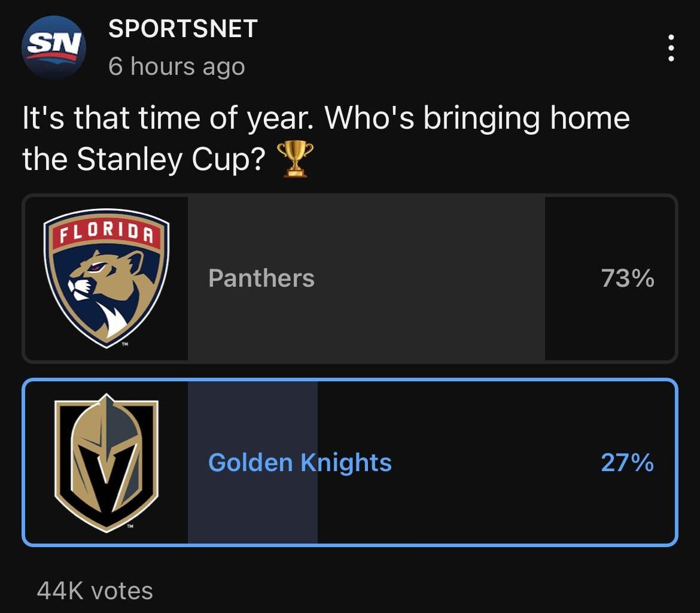Select the Golden Knights option label

coord(300,463)
